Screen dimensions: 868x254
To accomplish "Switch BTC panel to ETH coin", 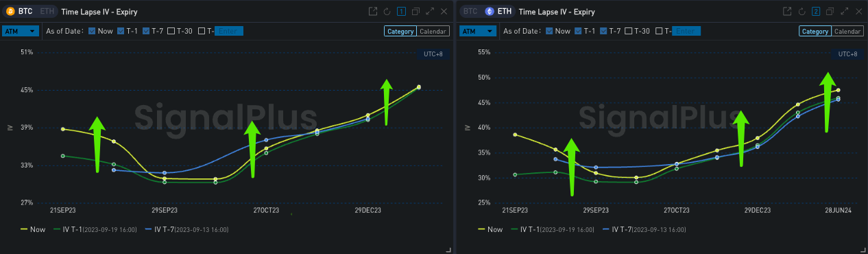I will (47, 12).
